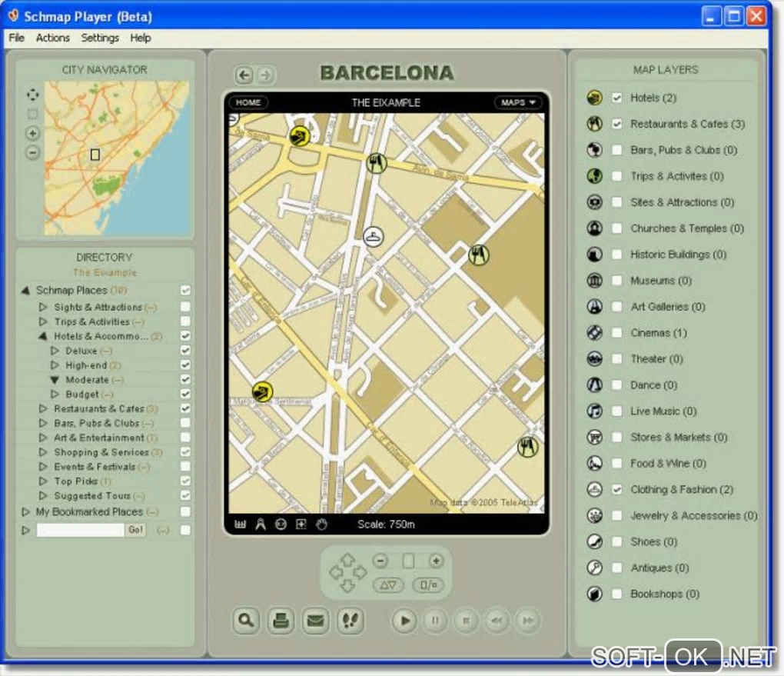Start tour playback with the play button
Screen dimensions: 784x676
click(404, 621)
